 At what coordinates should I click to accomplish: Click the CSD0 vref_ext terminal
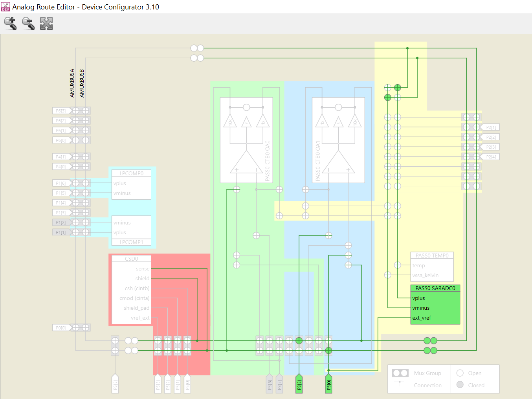pyautogui.click(x=140, y=318)
